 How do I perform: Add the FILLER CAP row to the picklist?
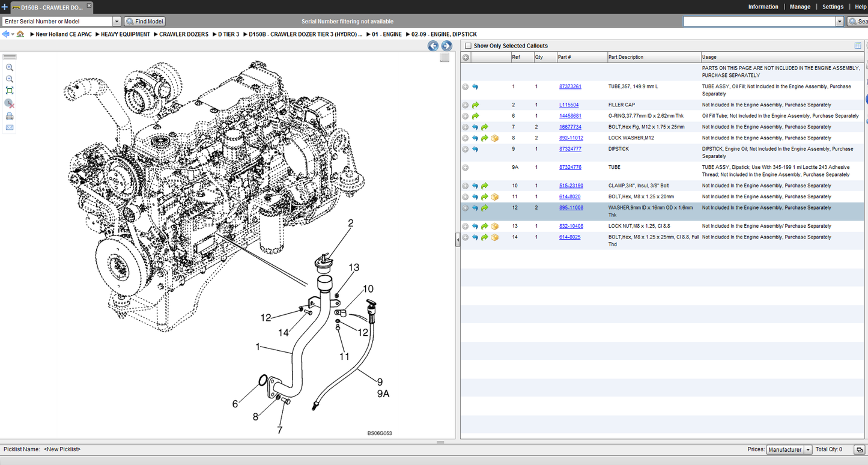465,105
